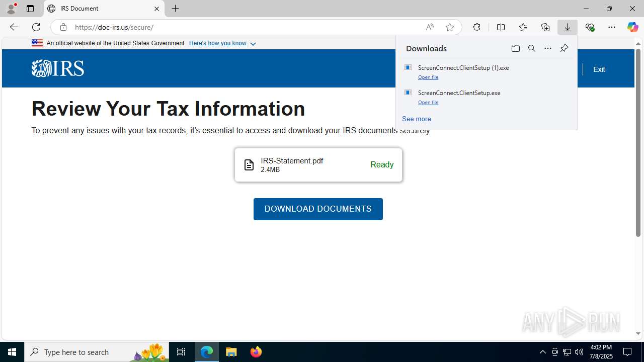644x362 pixels.
Task: Click See more in Downloads
Action: pos(417,119)
